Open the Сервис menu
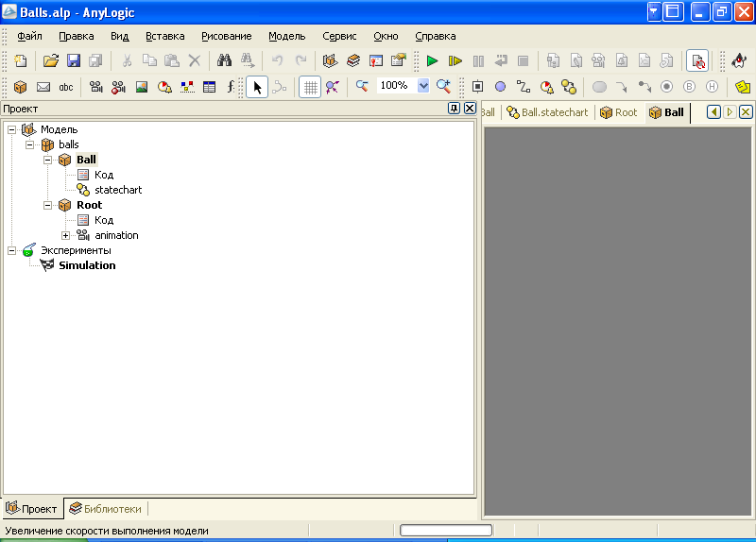This screenshot has width=756, height=542. (339, 36)
